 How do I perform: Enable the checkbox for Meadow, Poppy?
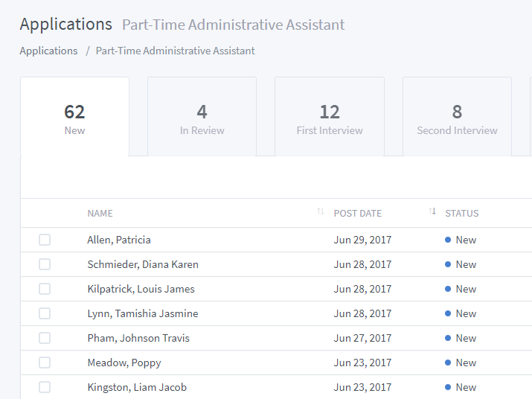point(45,363)
